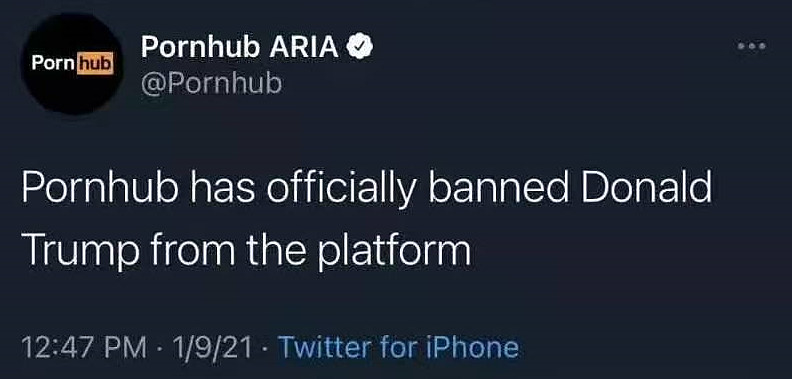Click the white Porn text in avatar
The width and height of the screenshot is (792, 379).
(x=54, y=63)
